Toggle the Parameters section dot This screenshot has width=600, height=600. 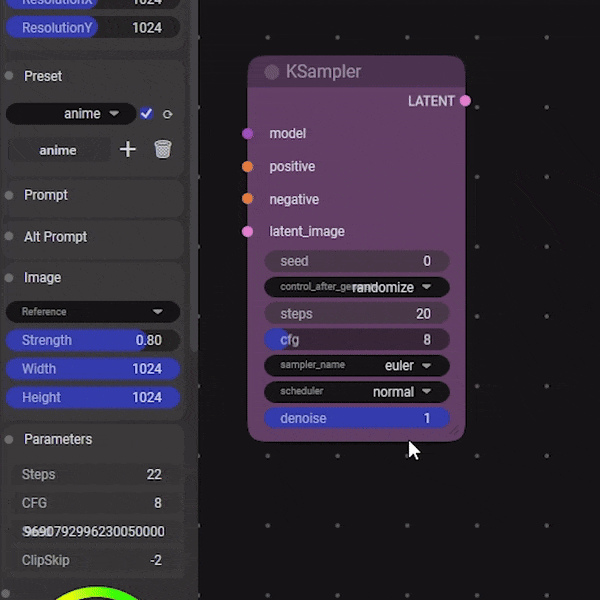(10, 439)
